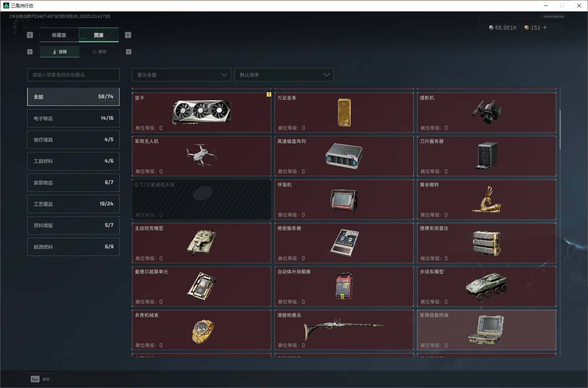The height and width of the screenshot is (388, 588).
Task: Filter by 工艺藏品 category
Action: [x=73, y=204]
